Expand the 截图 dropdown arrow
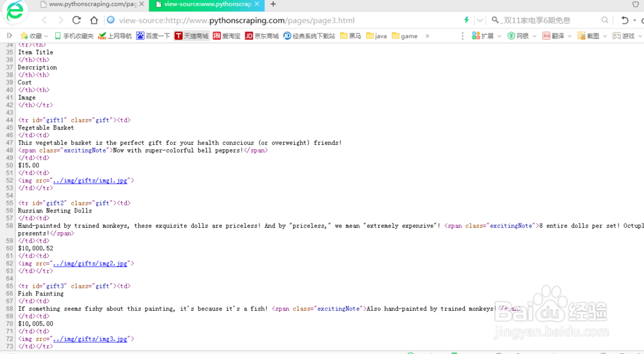644x354 pixels. pos(605,36)
